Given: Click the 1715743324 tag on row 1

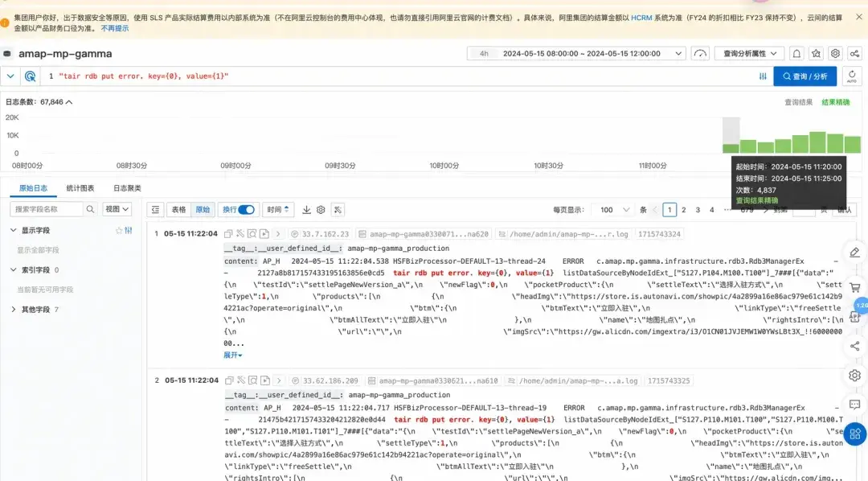Looking at the screenshot, I should [x=659, y=234].
